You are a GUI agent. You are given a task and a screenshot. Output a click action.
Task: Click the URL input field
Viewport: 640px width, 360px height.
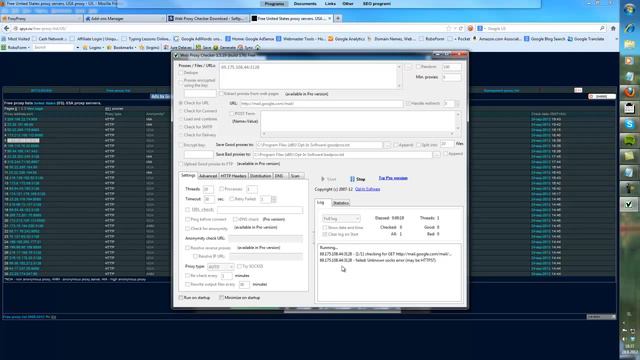(x=321, y=104)
